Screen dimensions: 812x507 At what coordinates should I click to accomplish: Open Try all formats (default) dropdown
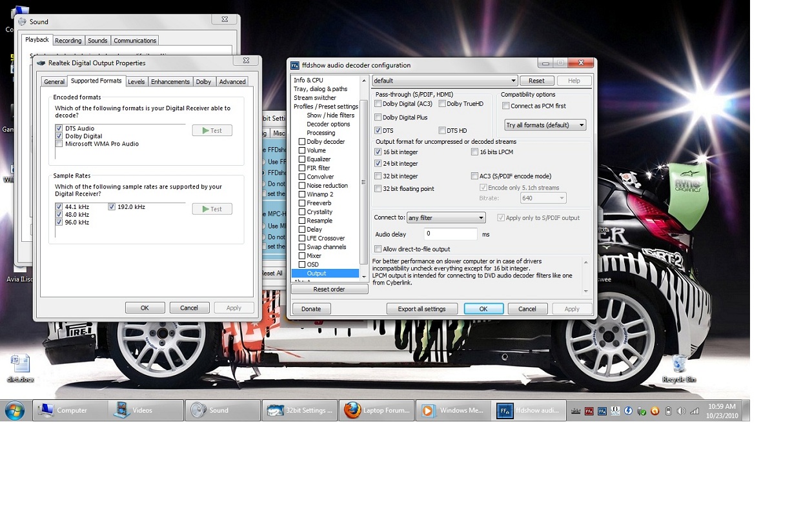tap(545, 125)
